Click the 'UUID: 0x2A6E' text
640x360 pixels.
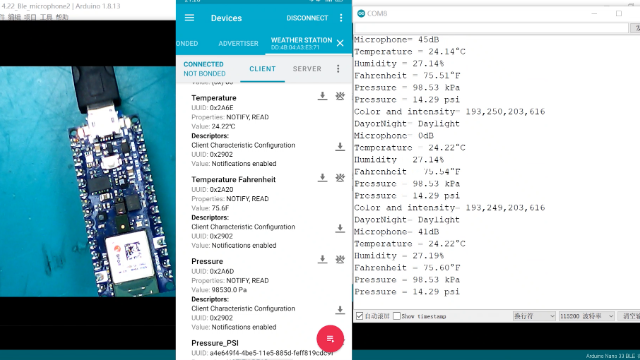(x=212, y=108)
